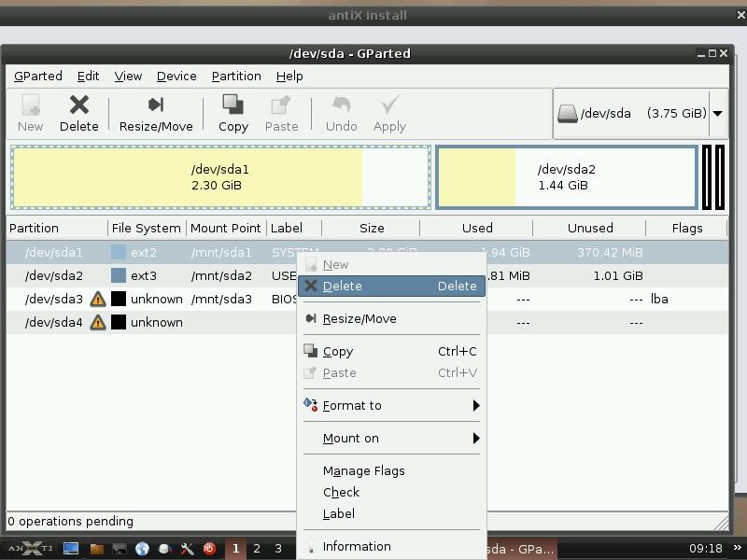This screenshot has width=747, height=560.
Task: Click the Flags column header
Action: tap(687, 228)
